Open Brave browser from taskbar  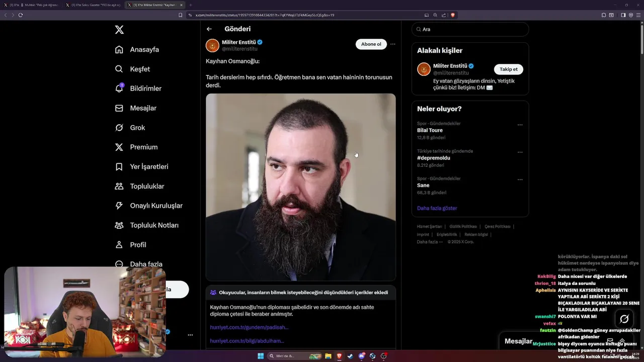click(339, 356)
